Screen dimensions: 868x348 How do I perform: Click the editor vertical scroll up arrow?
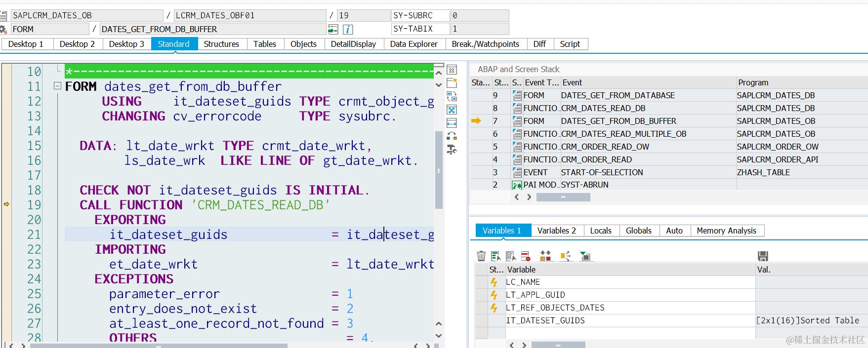coord(439,73)
